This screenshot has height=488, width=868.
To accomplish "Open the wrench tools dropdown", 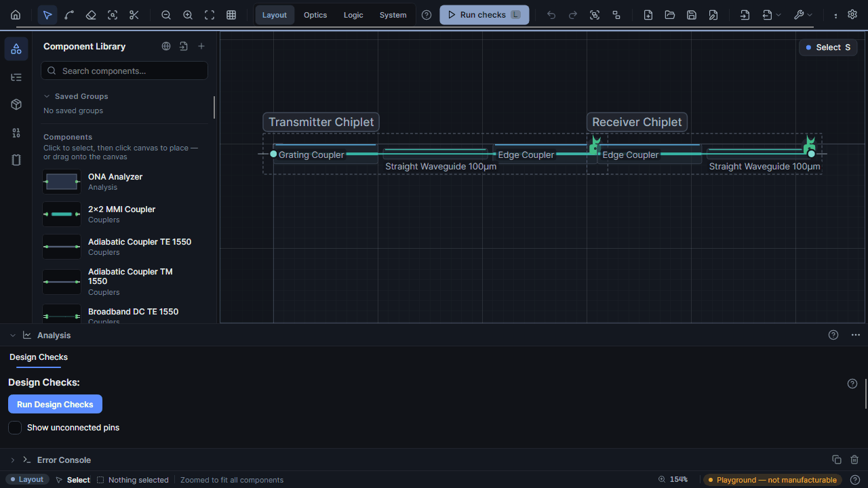I will (x=803, y=15).
